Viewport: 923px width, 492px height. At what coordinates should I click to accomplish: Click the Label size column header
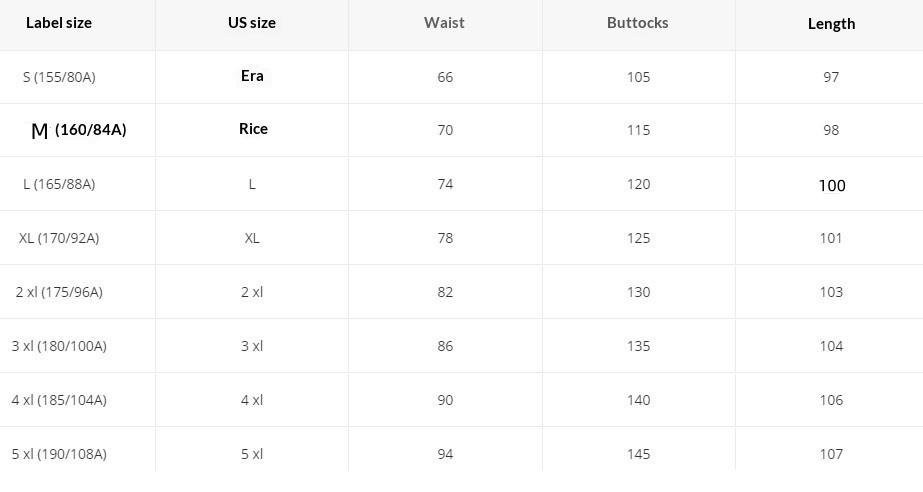tap(59, 23)
